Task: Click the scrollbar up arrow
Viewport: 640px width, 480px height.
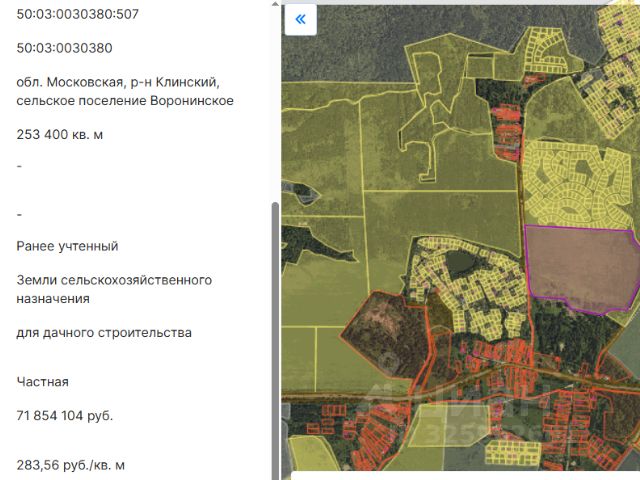Action: (276, 4)
